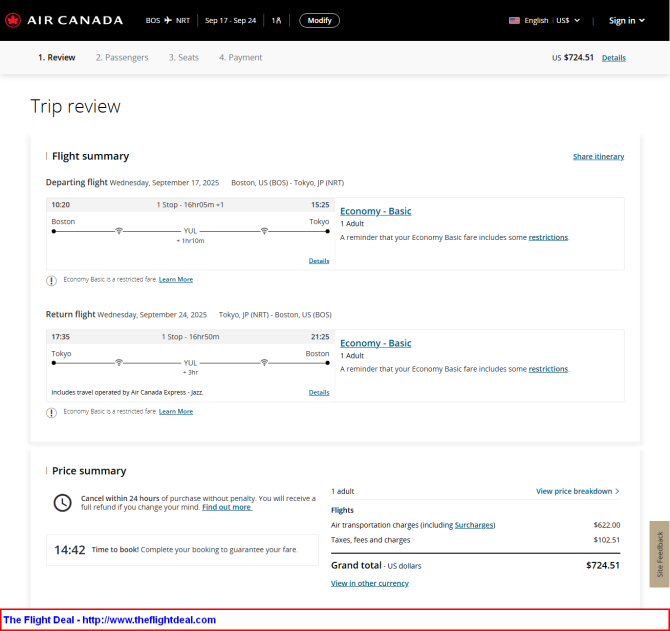The height and width of the screenshot is (631, 670).
Task: Click first Wi-Fi icon on departing flight line
Action: coord(119,231)
